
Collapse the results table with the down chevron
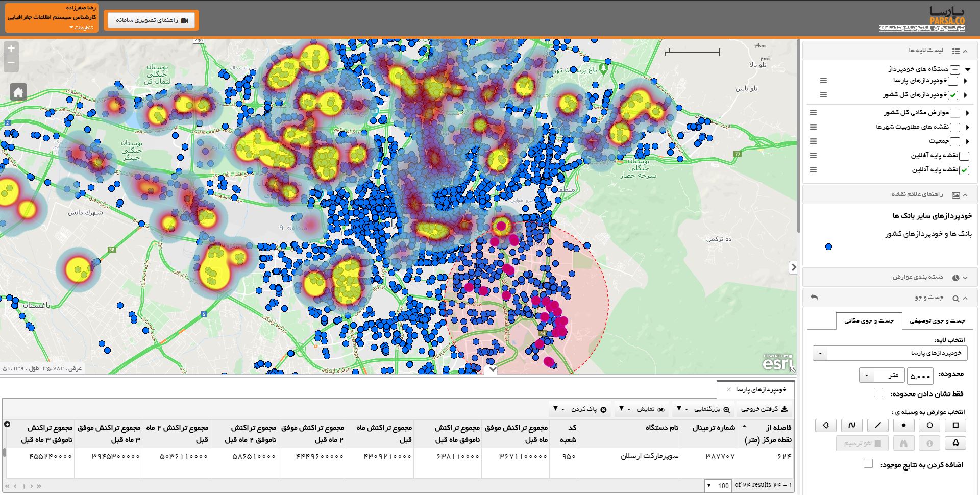tap(492, 369)
